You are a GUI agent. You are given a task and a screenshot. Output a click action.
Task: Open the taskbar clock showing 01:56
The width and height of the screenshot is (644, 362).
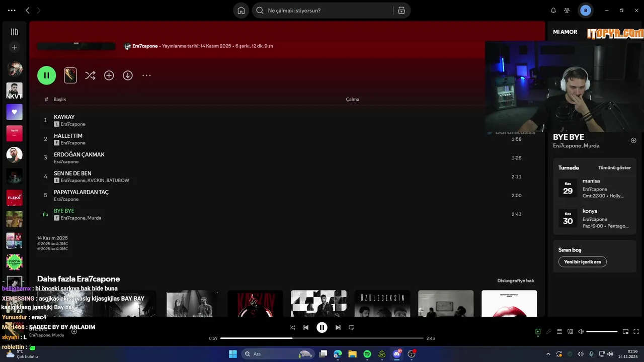[x=627, y=354]
